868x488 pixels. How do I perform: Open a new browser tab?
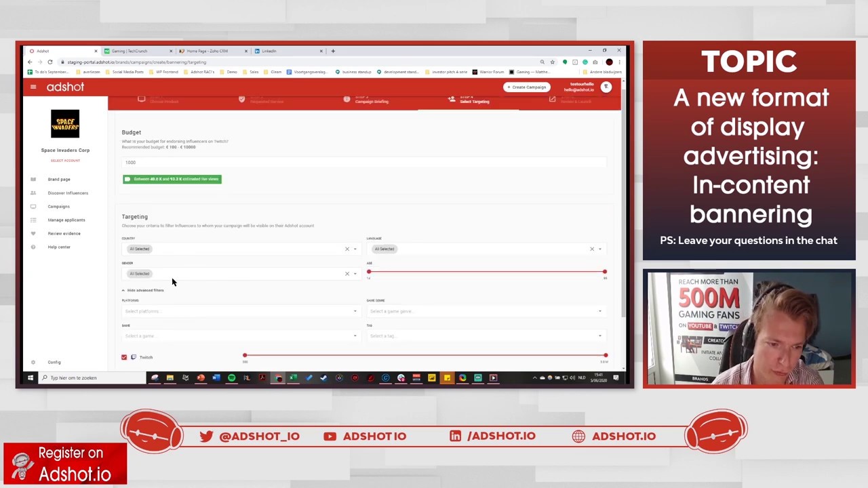point(333,51)
